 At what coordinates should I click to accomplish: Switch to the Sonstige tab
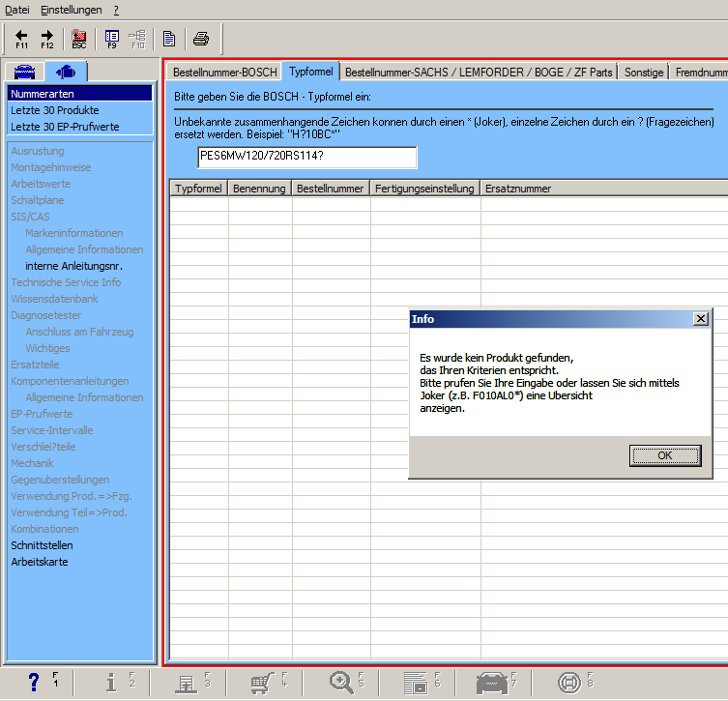tap(644, 72)
